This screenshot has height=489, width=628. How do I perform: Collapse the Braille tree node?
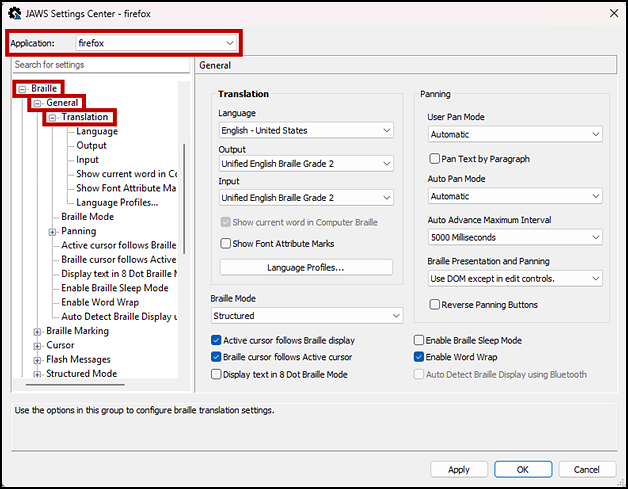point(22,89)
